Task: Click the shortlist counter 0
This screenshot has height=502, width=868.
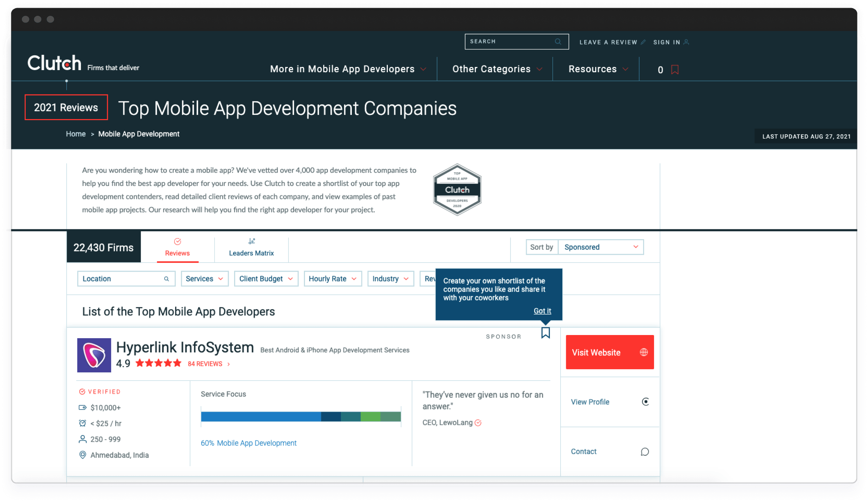Action: click(x=660, y=70)
